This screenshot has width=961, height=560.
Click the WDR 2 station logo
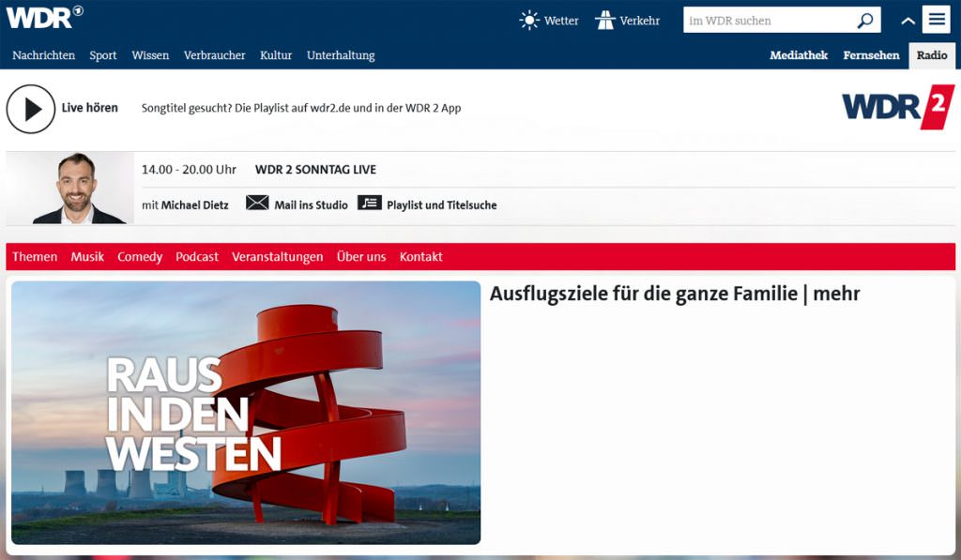(898, 107)
